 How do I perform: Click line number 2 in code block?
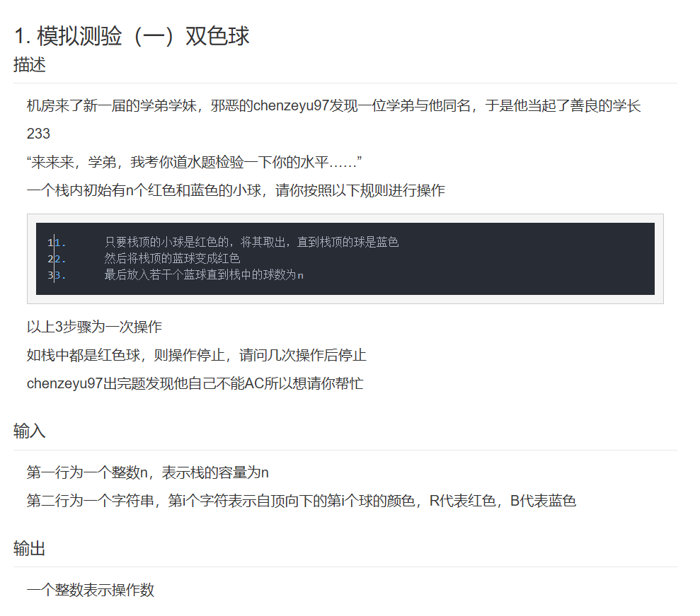point(50,259)
